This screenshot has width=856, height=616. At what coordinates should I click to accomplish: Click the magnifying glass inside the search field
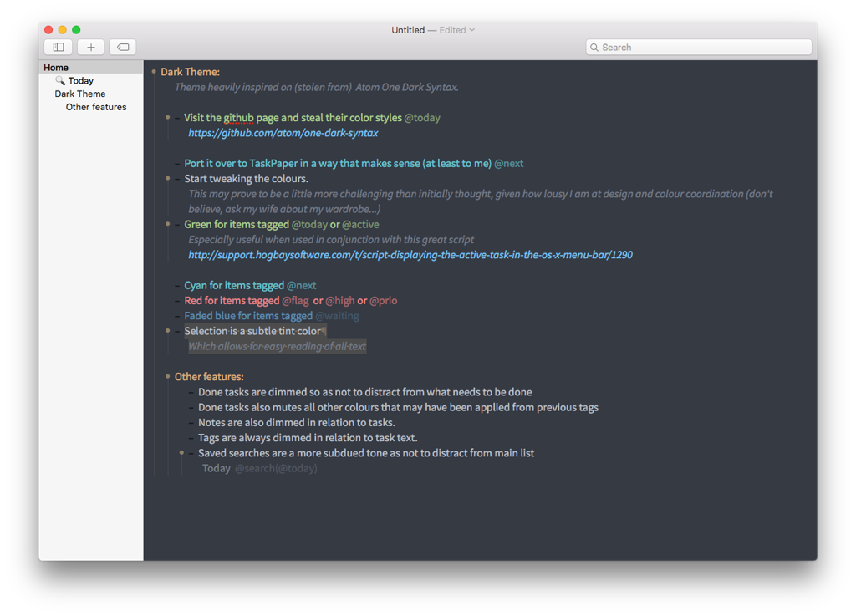coord(595,47)
